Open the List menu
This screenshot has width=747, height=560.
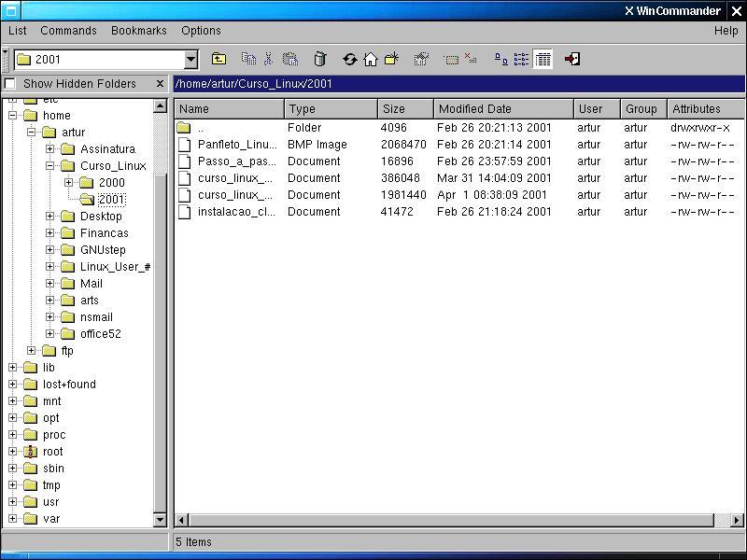pos(17,31)
